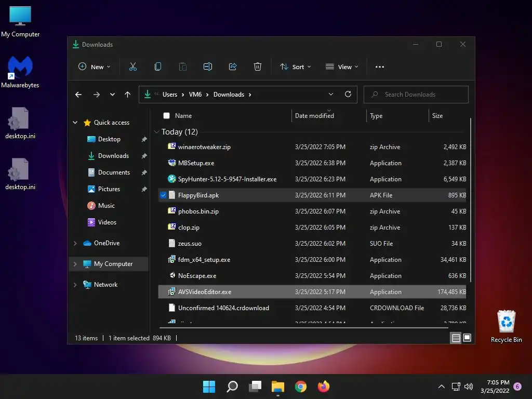Unpin Desktop from Quick access
This screenshot has width=532, height=399.
tap(144, 139)
